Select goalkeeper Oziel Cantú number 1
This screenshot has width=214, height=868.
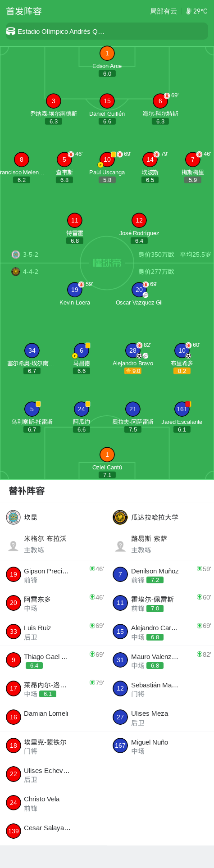107,454
